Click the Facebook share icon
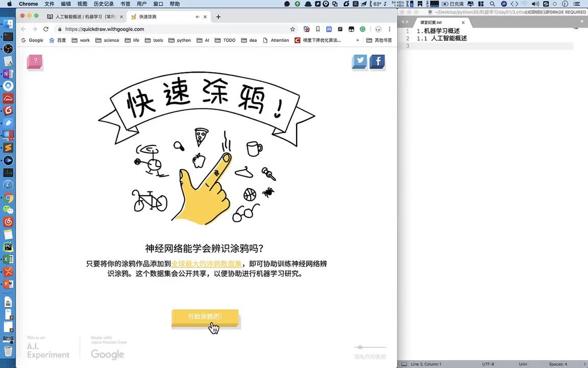Viewport: 588px width, 368px height. 377,62
